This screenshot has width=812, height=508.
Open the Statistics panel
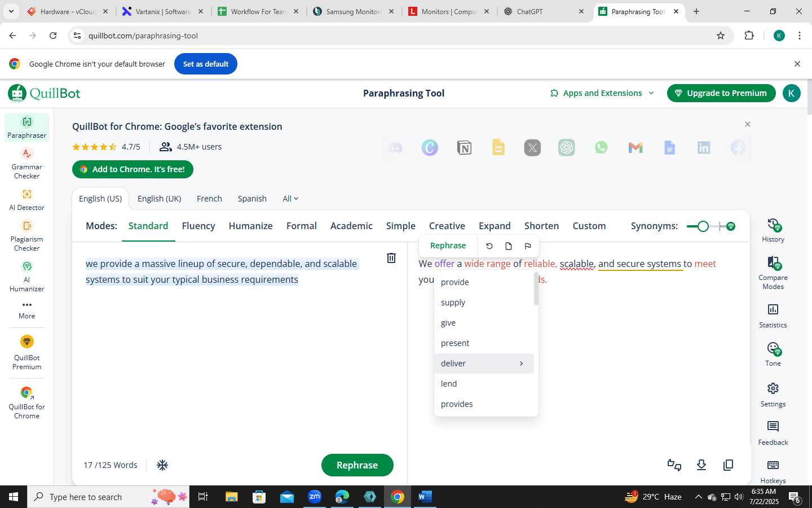click(x=773, y=316)
